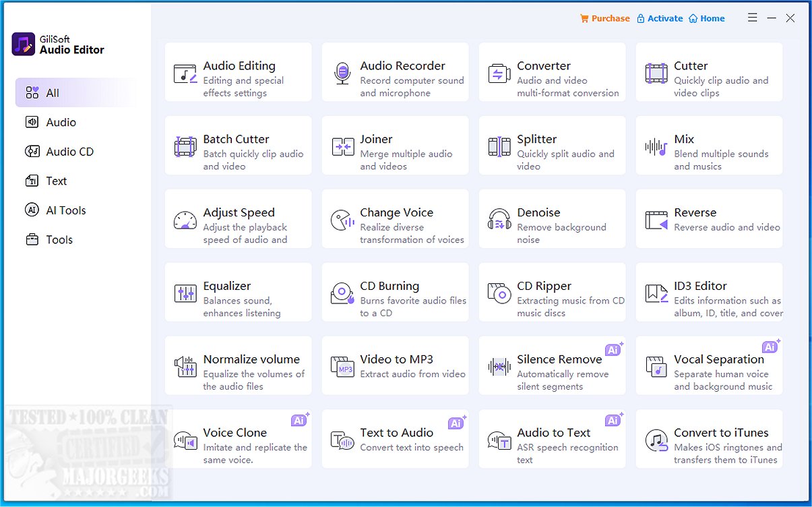Click "Quickly split audio and video" text
Viewport: 812px width, 507px height.
click(566, 160)
